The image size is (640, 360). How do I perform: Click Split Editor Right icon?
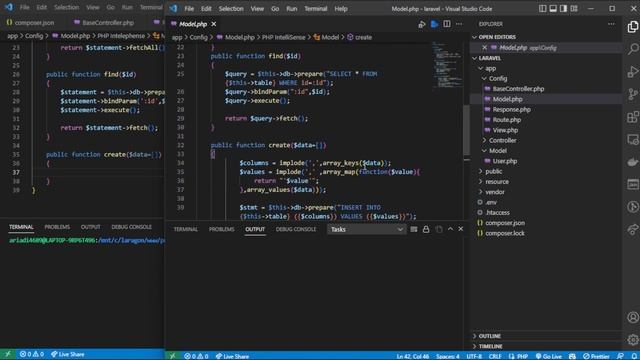tap(447, 24)
